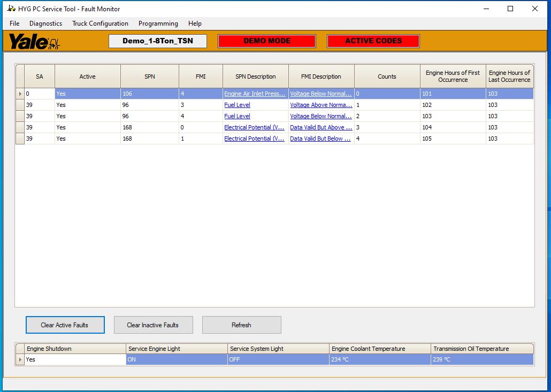
Task: Open the Data Valid But Above link
Action: (x=320, y=127)
